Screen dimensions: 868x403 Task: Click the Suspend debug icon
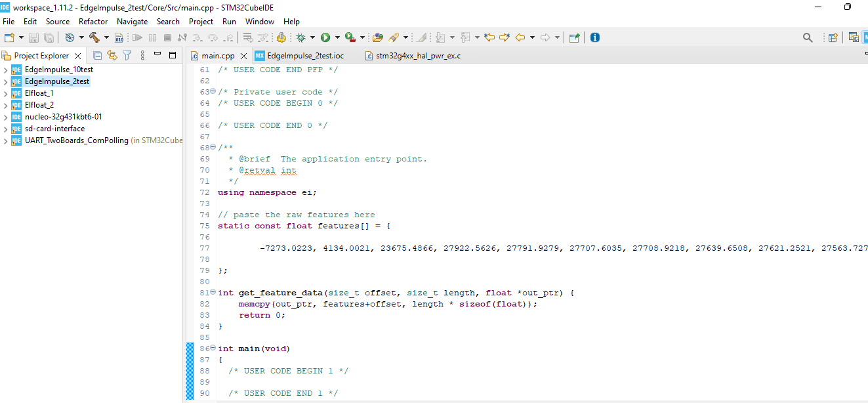tap(152, 37)
